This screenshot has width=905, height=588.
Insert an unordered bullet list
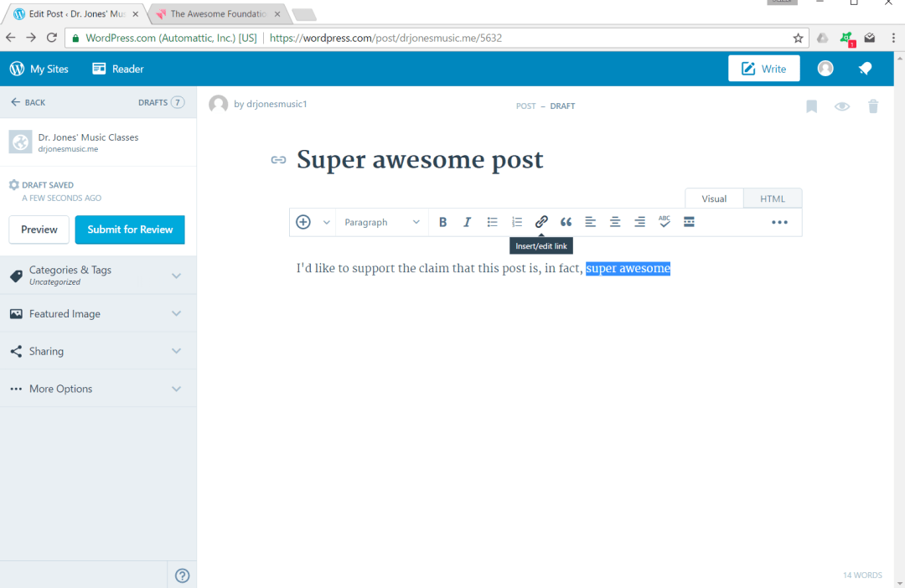click(492, 221)
